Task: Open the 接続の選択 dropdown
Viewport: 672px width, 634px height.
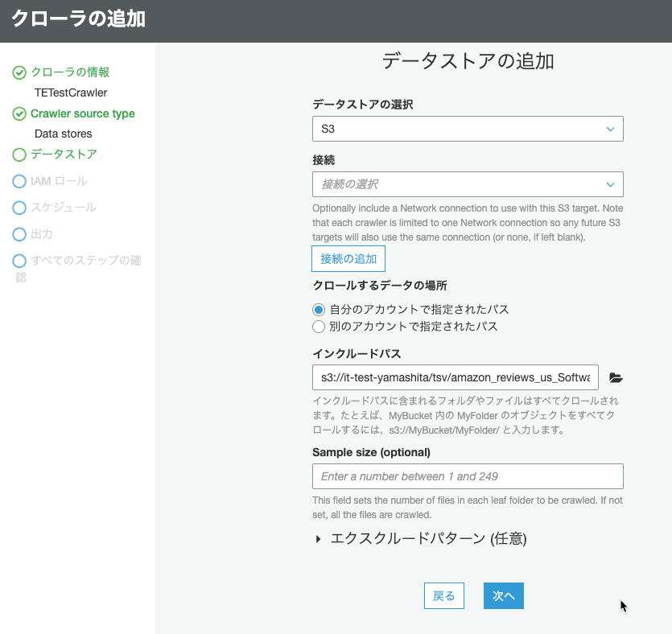Action: point(468,184)
